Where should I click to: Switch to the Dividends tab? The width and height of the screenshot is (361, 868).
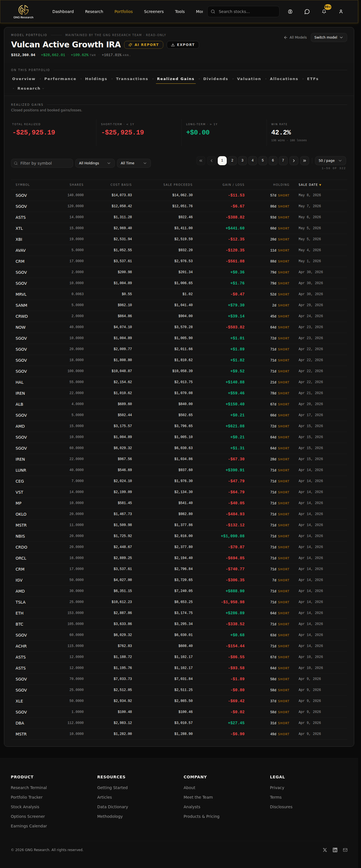[216, 79]
